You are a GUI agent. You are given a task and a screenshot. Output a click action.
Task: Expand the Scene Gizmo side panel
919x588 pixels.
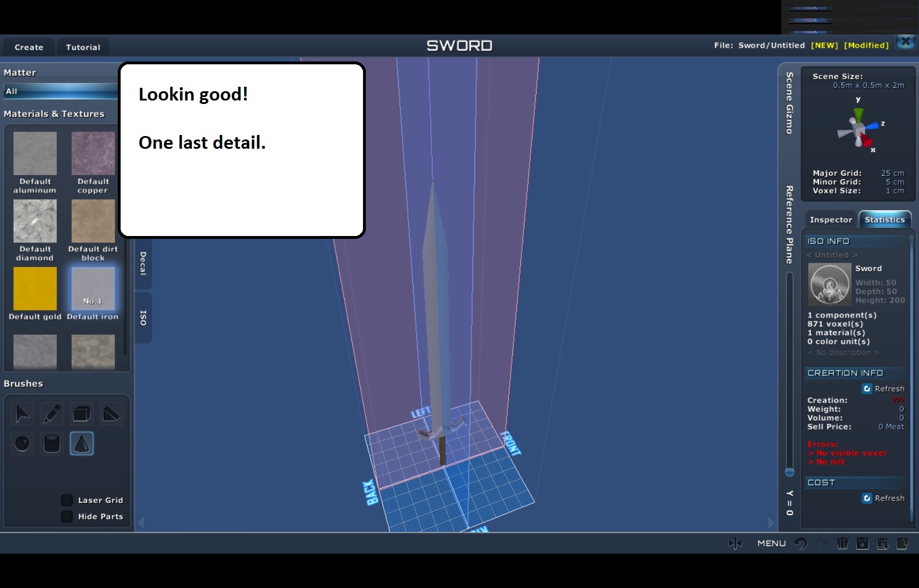point(789,103)
